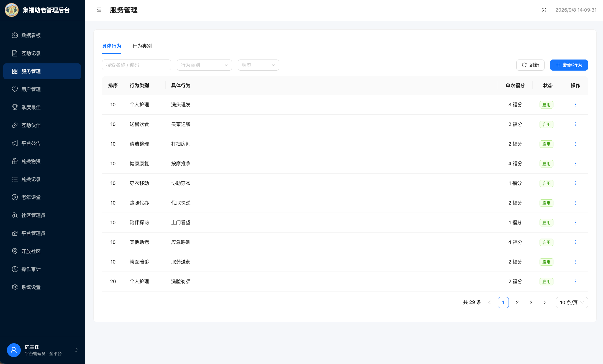This screenshot has height=364, width=603.
Task: Open 兑换记录 list item
Action: (x=42, y=179)
